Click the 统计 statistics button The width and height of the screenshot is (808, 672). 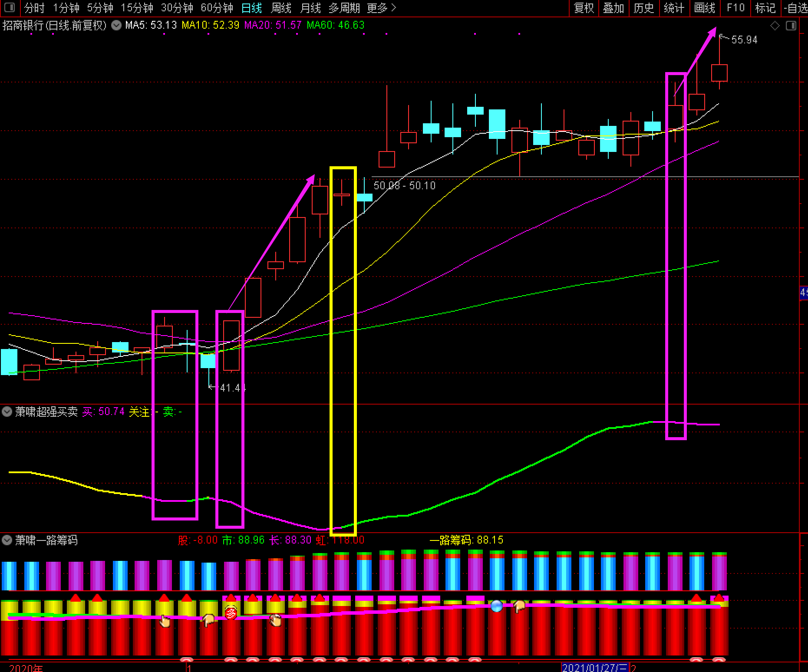pyautogui.click(x=674, y=8)
